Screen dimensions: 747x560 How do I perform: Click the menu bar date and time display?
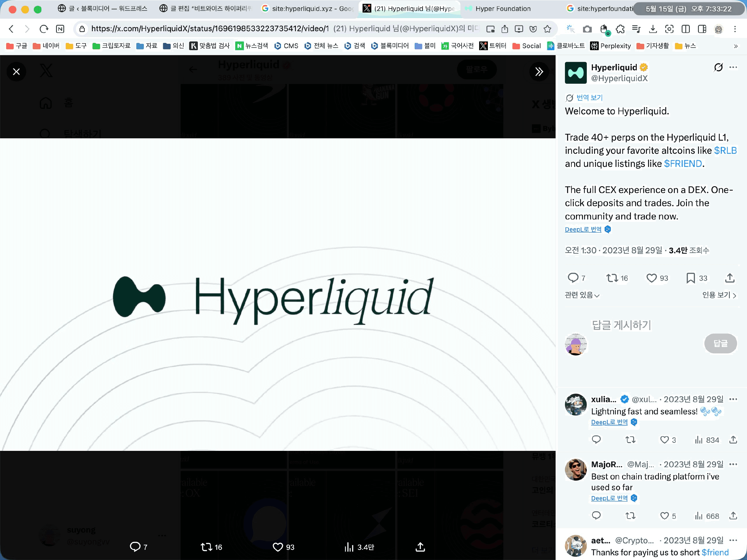pos(688,9)
